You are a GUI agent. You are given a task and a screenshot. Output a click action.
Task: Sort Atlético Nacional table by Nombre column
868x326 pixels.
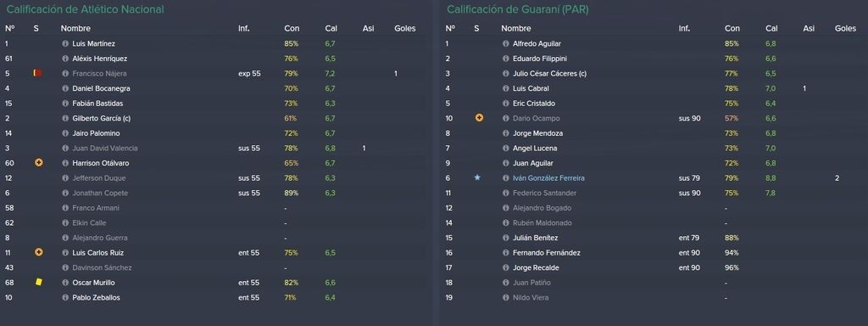pos(75,28)
